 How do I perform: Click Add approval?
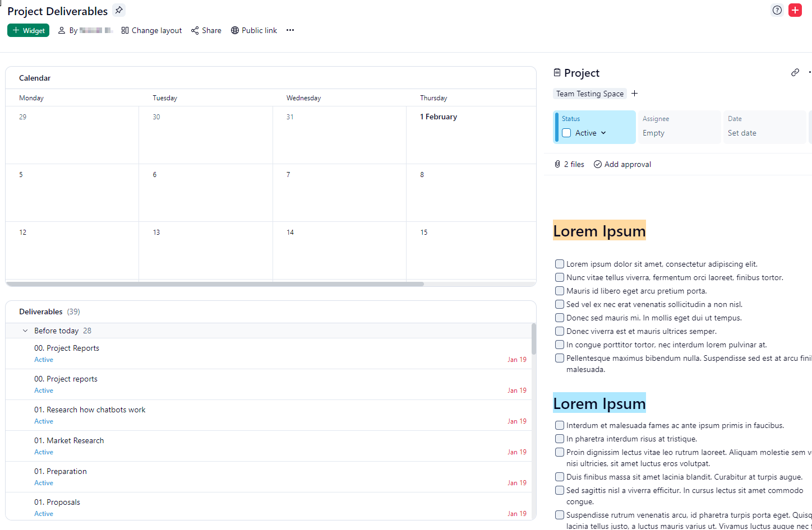coord(622,164)
